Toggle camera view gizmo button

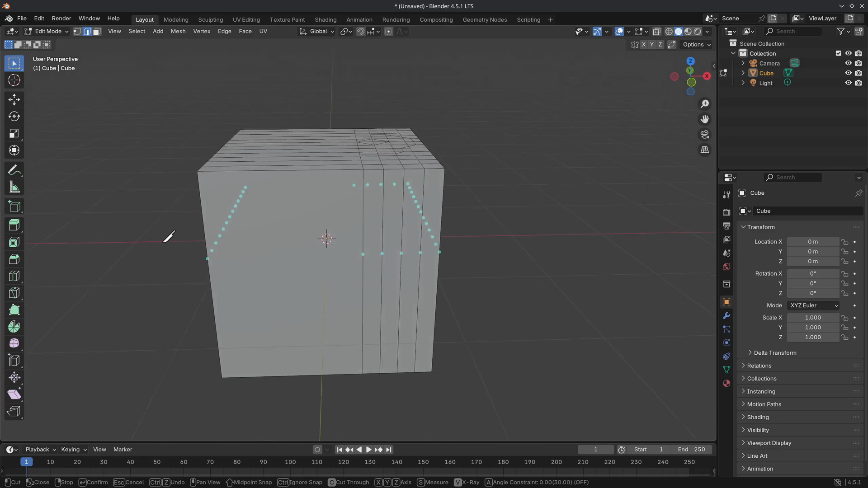(704, 135)
